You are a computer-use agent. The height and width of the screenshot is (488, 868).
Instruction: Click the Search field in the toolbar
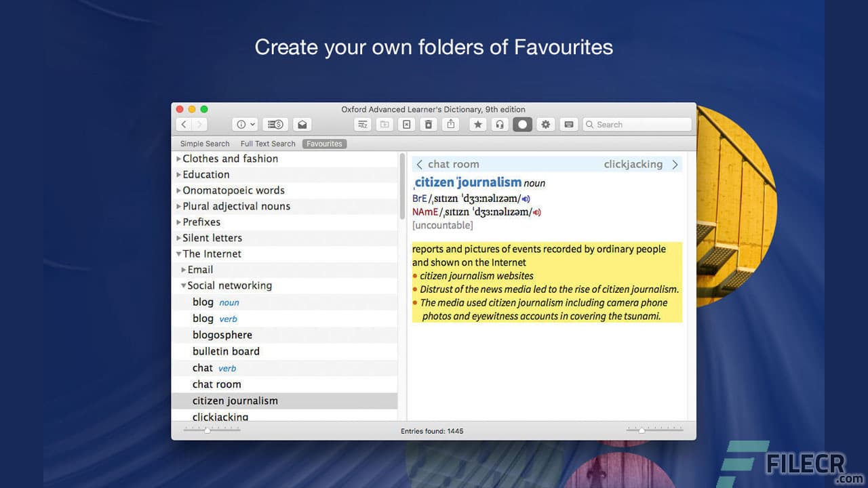(637, 125)
